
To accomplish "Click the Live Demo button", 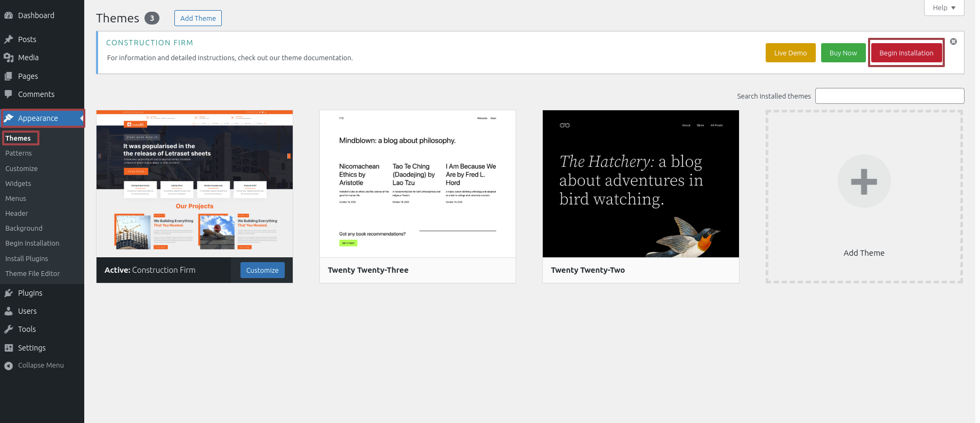I will point(790,53).
